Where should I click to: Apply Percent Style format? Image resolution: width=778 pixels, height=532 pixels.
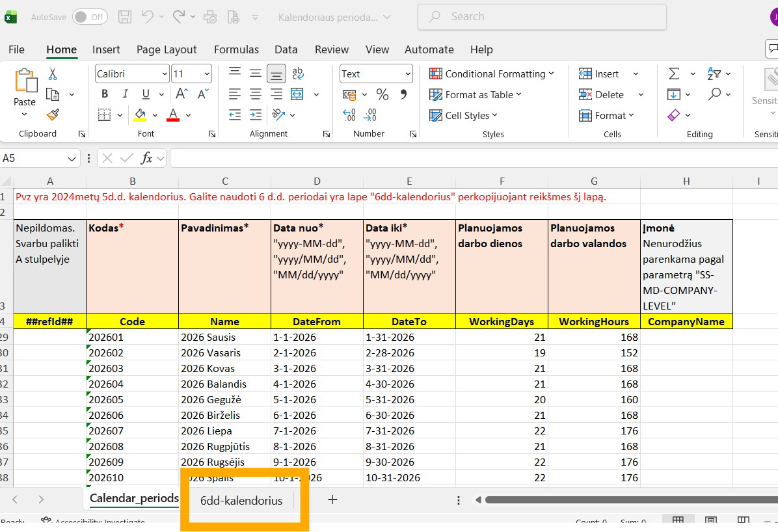tap(382, 94)
